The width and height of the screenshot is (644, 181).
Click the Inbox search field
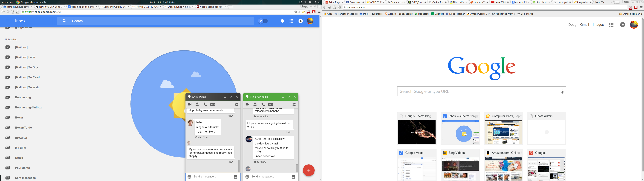point(155,21)
